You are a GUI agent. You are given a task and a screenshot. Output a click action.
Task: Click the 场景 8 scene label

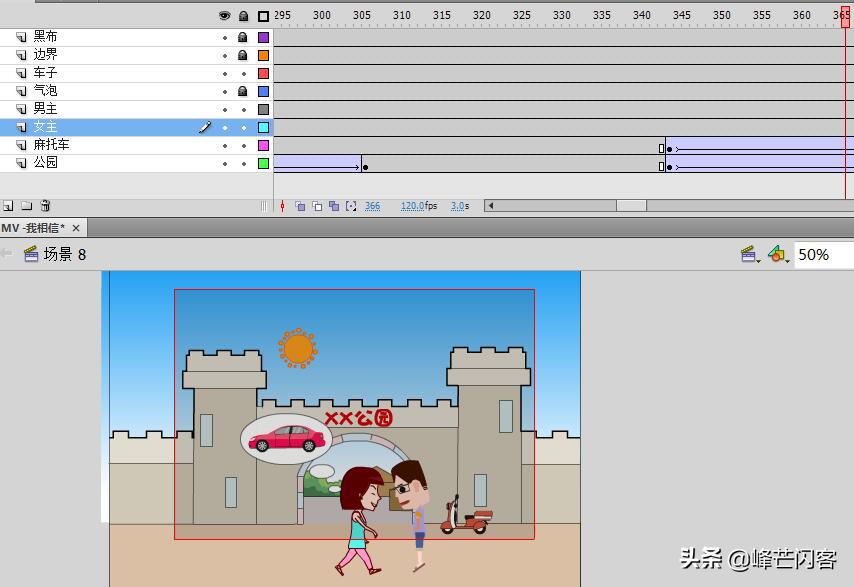coord(64,255)
